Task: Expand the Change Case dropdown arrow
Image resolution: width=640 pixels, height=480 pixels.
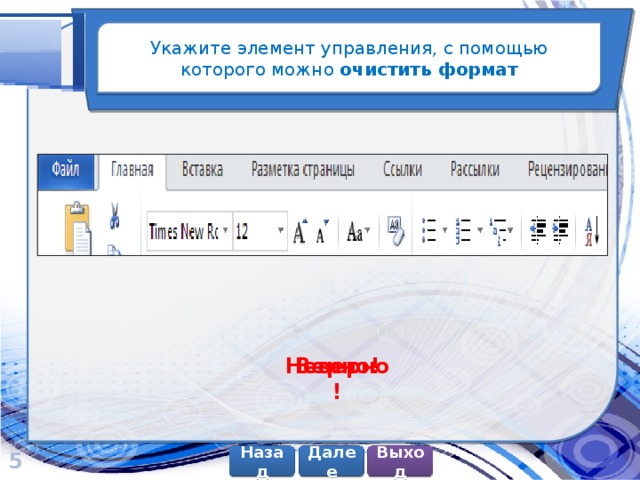Action: click(367, 231)
